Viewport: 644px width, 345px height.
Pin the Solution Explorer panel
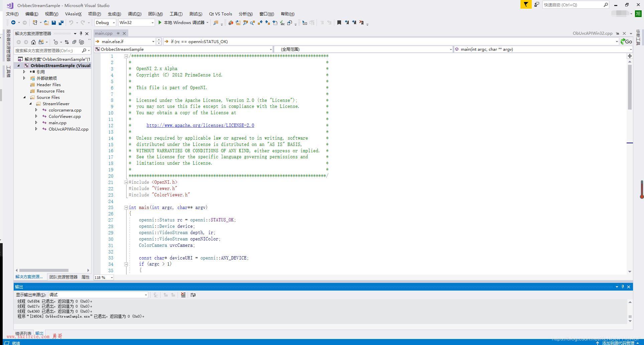[x=81, y=33]
